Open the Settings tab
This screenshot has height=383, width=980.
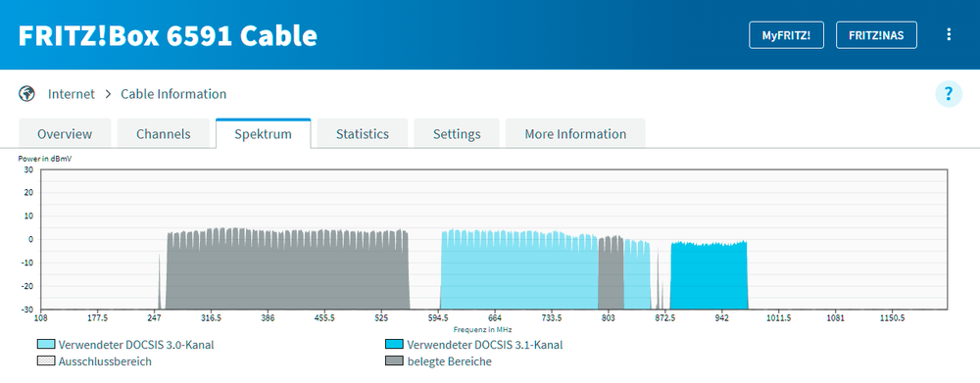pyautogui.click(x=457, y=133)
